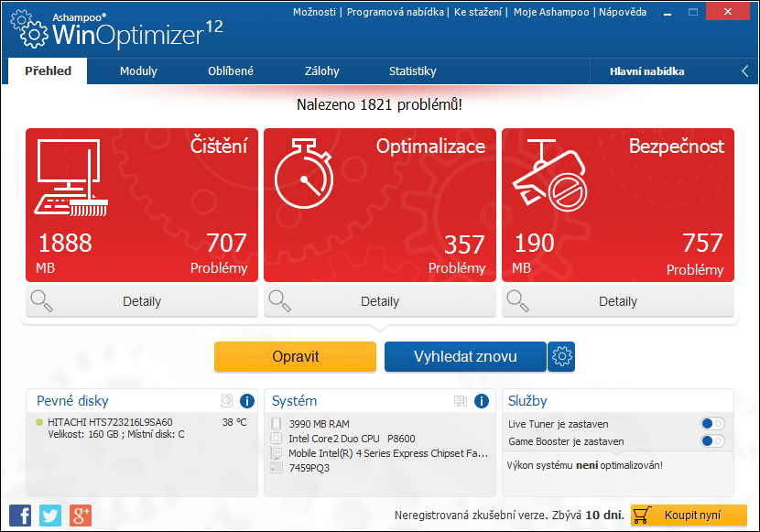Open the Twitter page icon

click(50, 516)
